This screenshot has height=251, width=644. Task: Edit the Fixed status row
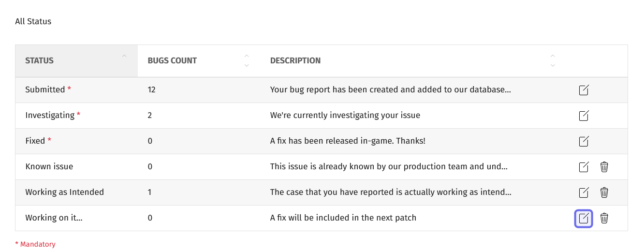pyautogui.click(x=584, y=141)
